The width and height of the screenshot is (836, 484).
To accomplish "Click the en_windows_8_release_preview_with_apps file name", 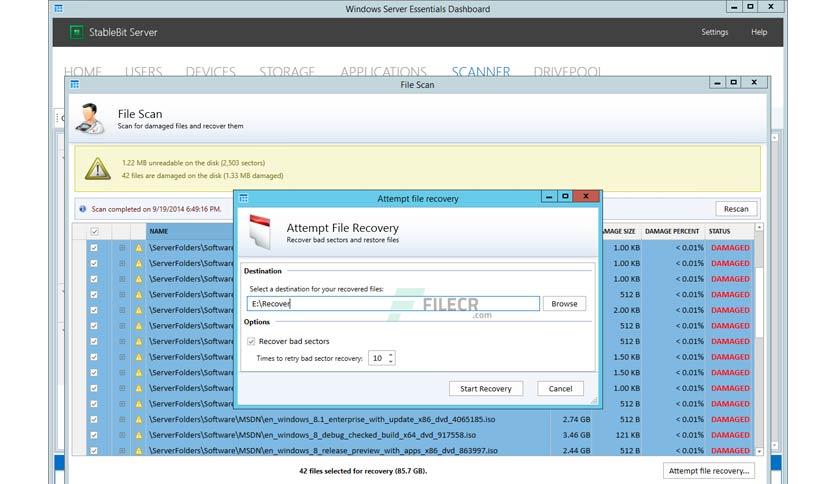I will (323, 450).
